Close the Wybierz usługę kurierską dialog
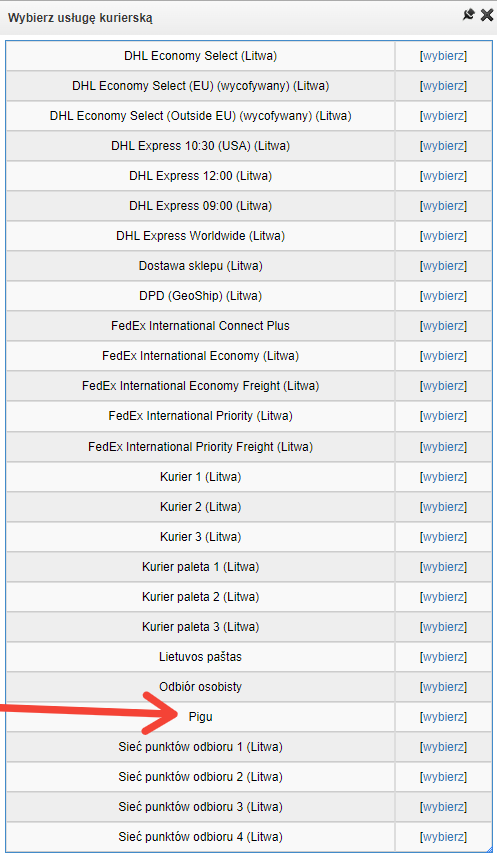497x855 pixels. [487, 15]
